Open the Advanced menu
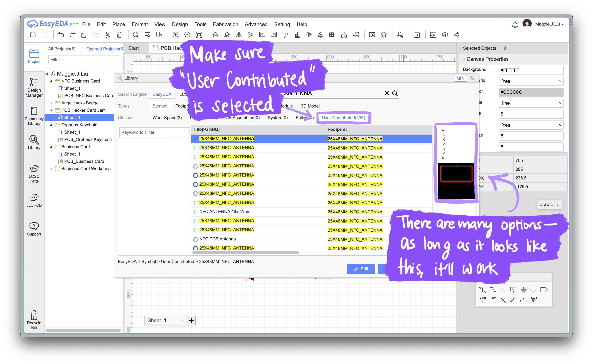593x364 pixels. tap(256, 24)
